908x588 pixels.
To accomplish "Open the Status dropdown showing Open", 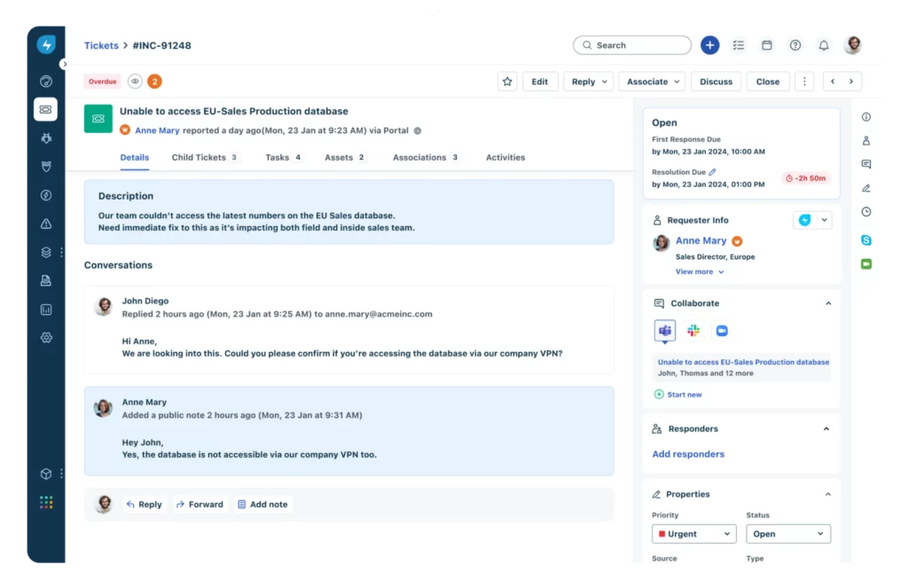I will pyautogui.click(x=787, y=534).
